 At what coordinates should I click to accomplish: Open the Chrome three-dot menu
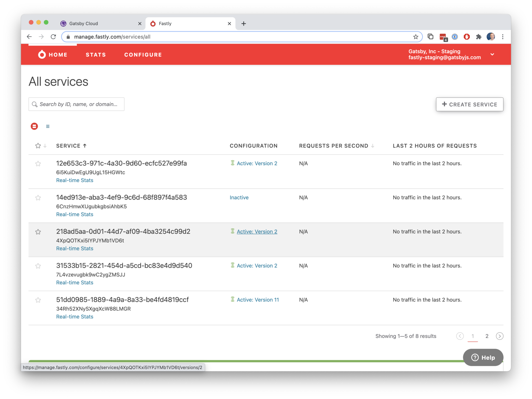click(502, 37)
